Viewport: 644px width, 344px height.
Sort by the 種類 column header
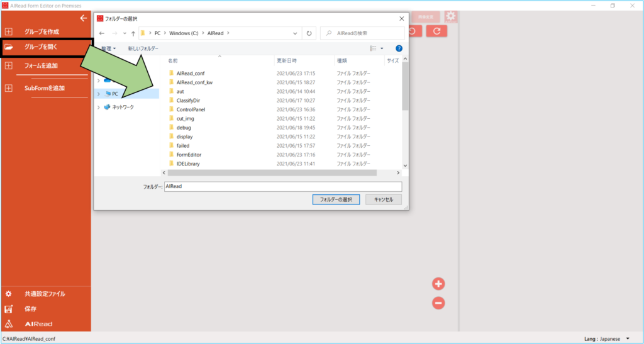pos(341,61)
